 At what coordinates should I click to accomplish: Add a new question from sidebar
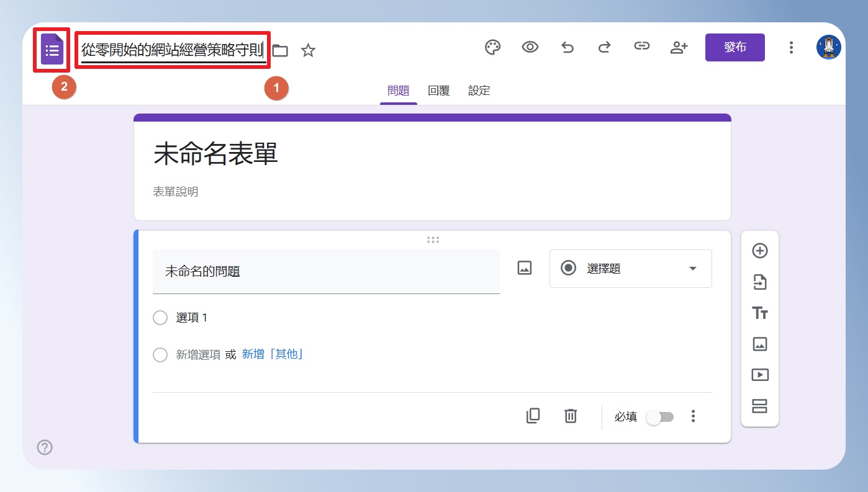coord(760,251)
